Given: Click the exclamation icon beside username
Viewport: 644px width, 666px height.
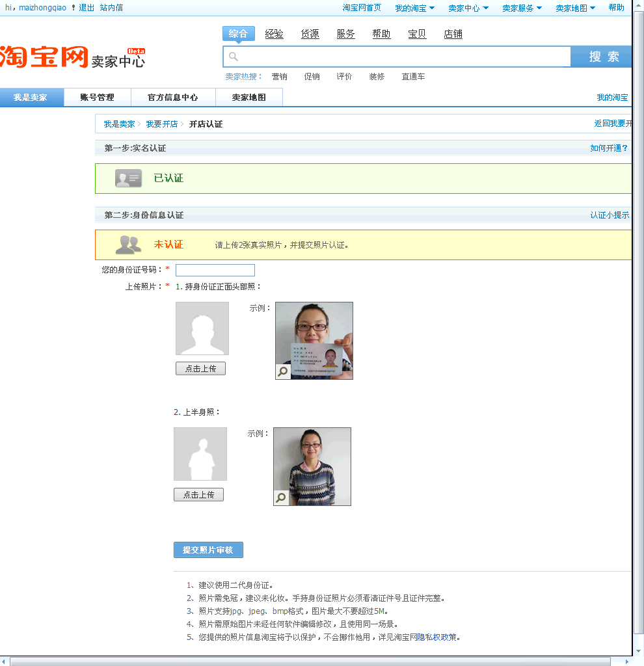Looking at the screenshot, I should [x=74, y=8].
